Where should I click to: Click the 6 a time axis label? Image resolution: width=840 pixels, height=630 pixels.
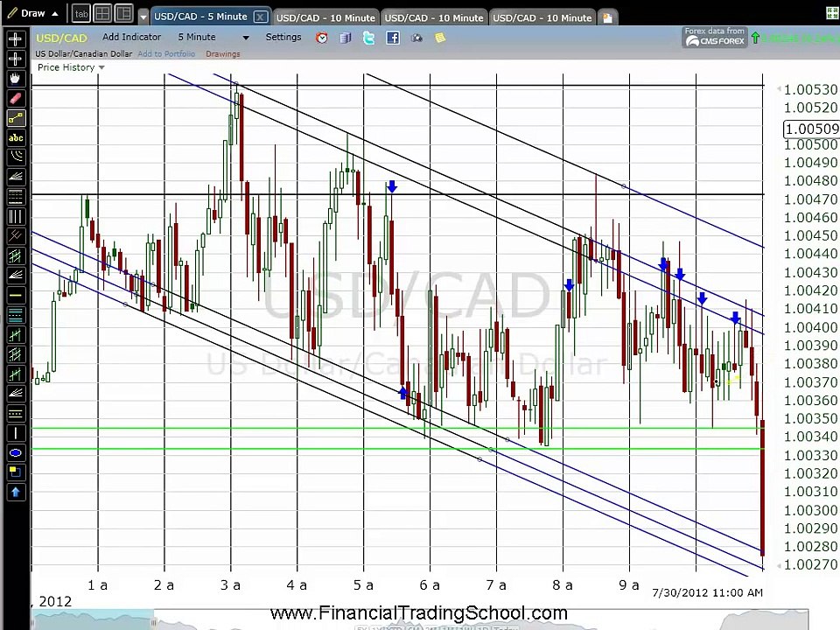coord(430,585)
